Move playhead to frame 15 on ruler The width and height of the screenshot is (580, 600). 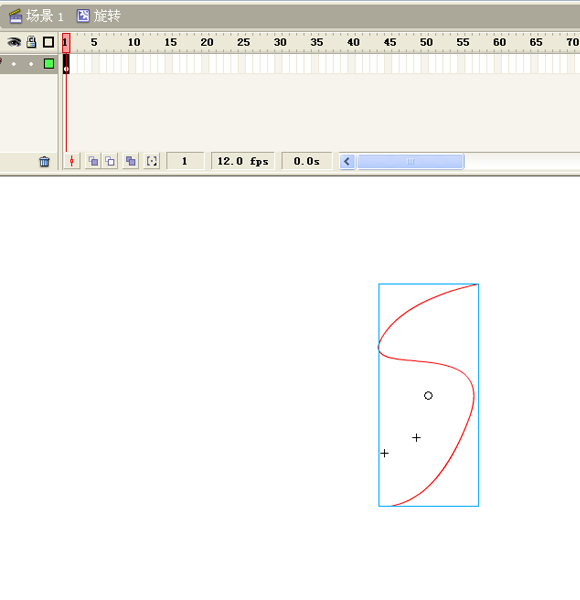(171, 42)
